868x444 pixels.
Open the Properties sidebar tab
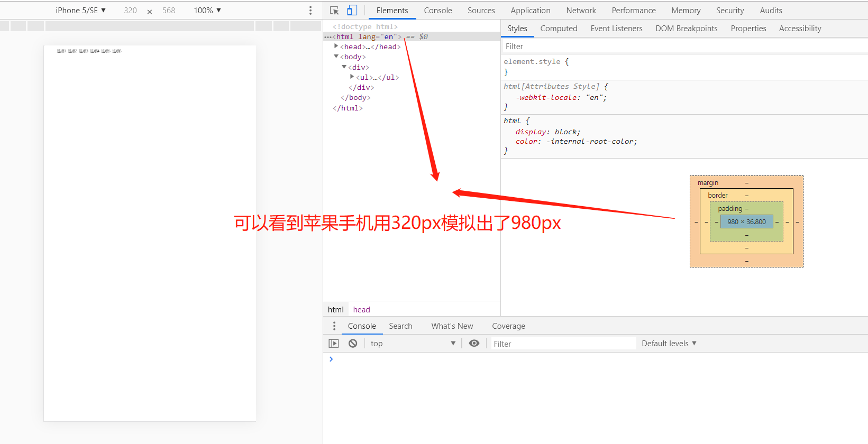748,29
